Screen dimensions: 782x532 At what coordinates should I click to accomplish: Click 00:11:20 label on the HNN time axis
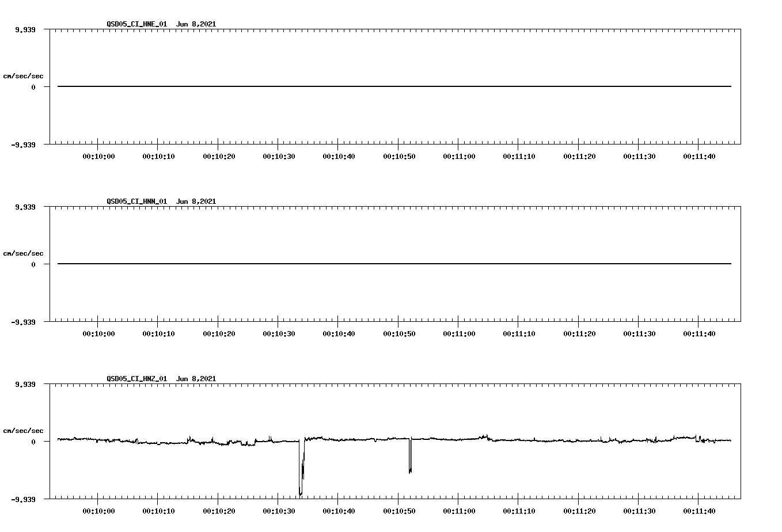579,334
